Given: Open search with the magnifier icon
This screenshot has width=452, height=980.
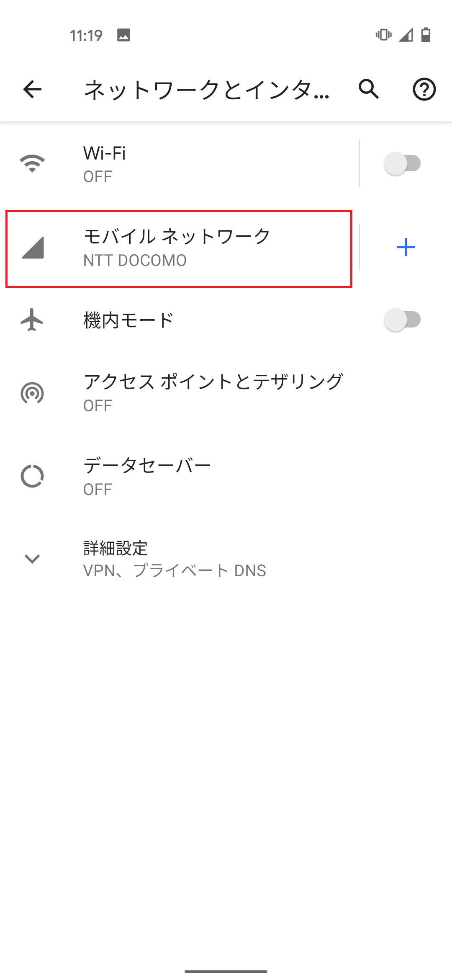Looking at the screenshot, I should [x=369, y=89].
